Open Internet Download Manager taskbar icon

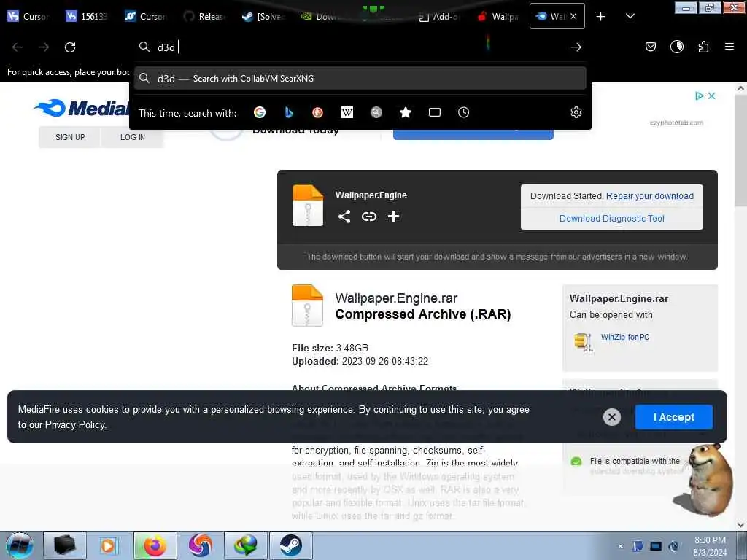pyautogui.click(x=246, y=545)
